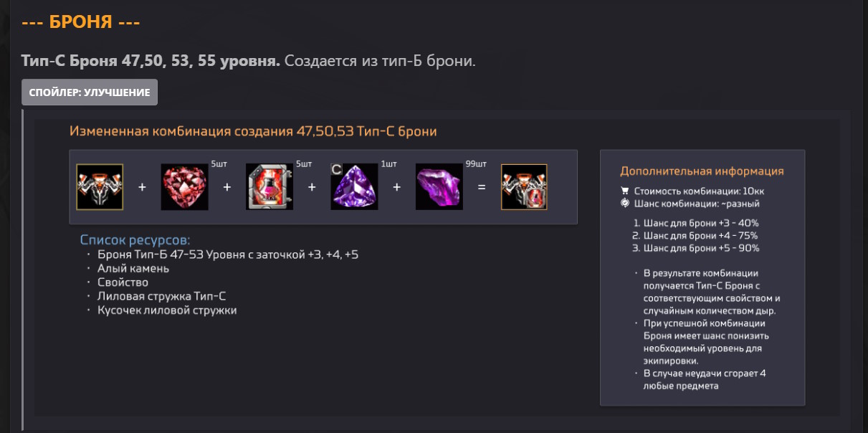Click the purple Type-C triangular gem icon

354,187
